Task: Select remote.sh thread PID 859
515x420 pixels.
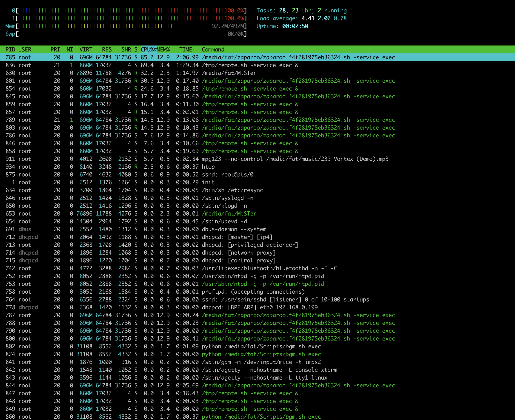Action: point(257,104)
